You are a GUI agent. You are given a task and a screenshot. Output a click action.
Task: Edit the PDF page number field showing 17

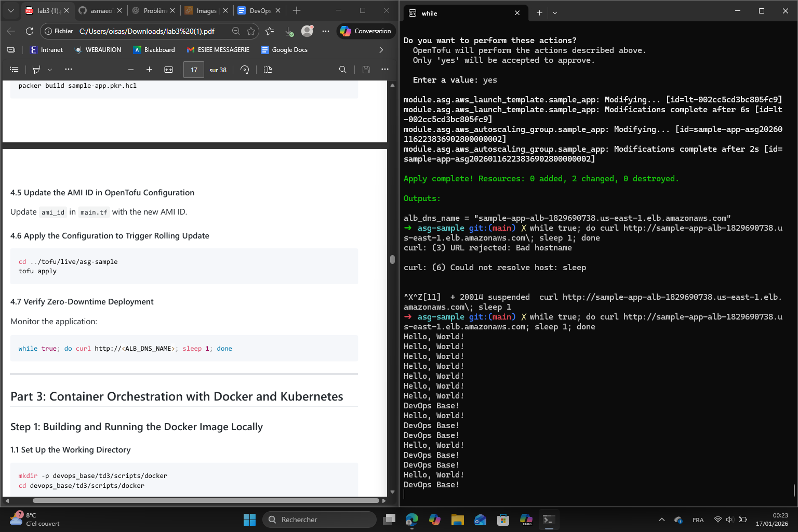(193, 69)
